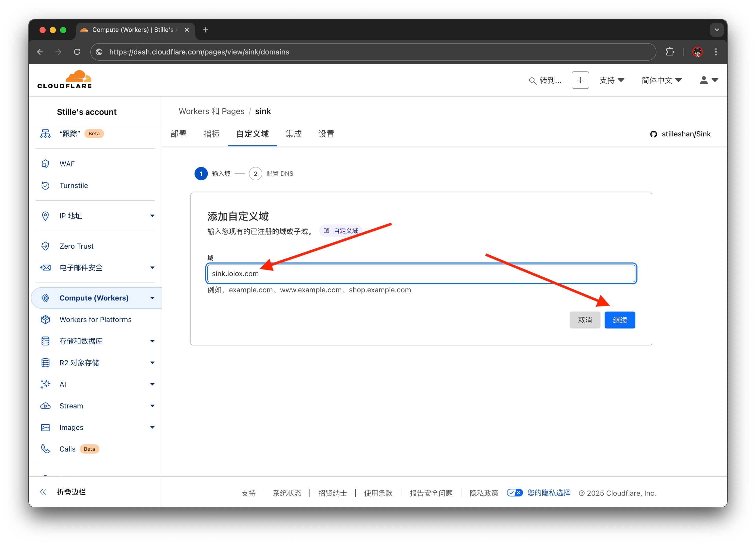The image size is (756, 545).
Task: Click the browser extensions puzzle icon
Action: coord(670,52)
